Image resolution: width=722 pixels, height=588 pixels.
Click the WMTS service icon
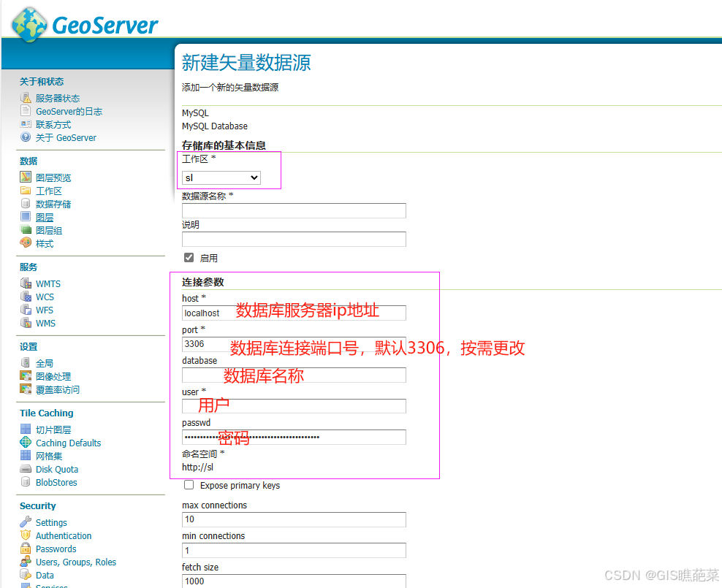[26, 283]
